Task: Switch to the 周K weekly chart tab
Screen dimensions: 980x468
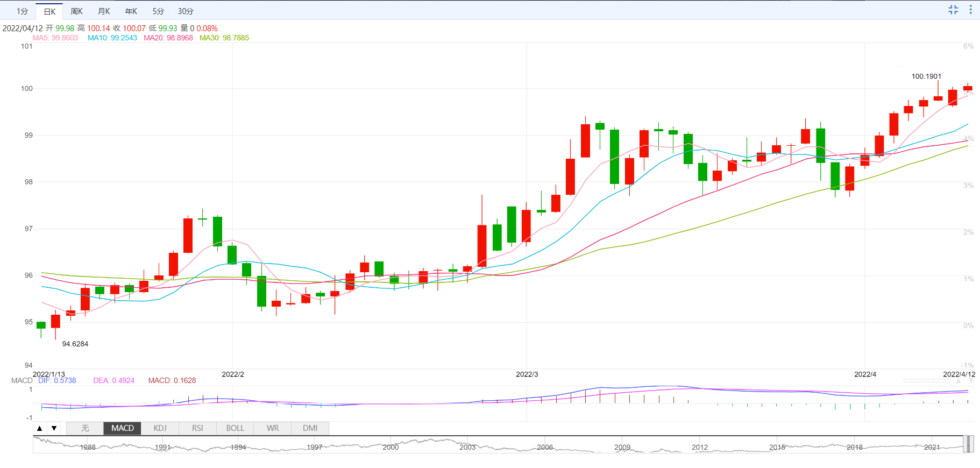Action: coord(76,11)
